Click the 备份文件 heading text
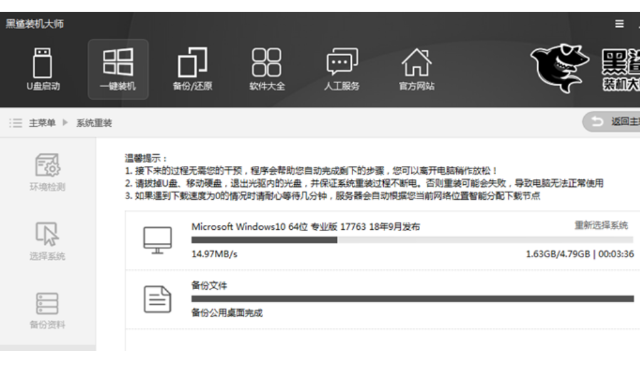The width and height of the screenshot is (640, 380). (209, 285)
